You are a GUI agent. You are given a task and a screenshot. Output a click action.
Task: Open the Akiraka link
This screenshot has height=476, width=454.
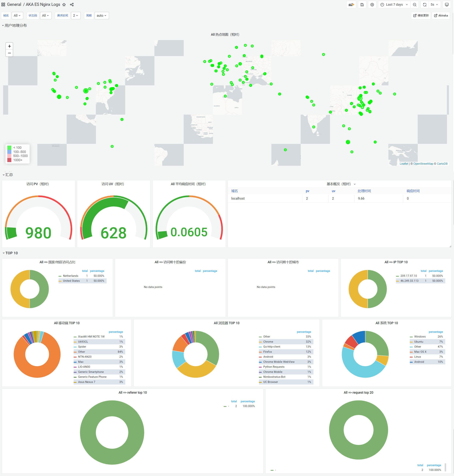(441, 16)
